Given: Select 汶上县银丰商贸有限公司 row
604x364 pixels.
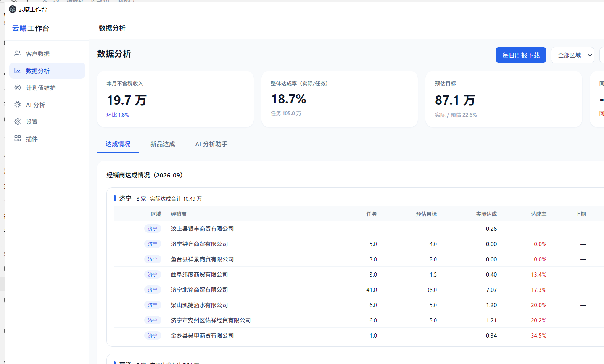Looking at the screenshot, I should click(x=359, y=229).
